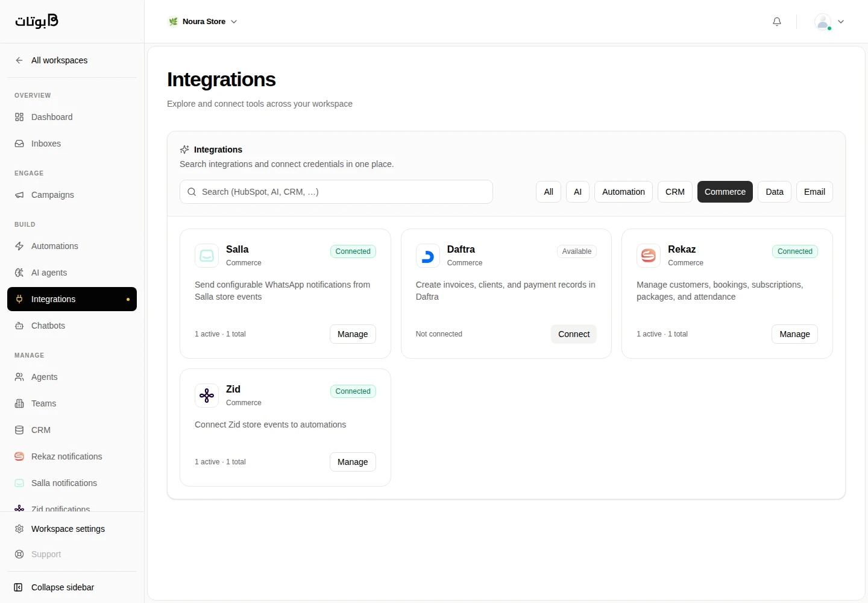Click the Chatbots robot icon
868x603 pixels.
tap(19, 326)
